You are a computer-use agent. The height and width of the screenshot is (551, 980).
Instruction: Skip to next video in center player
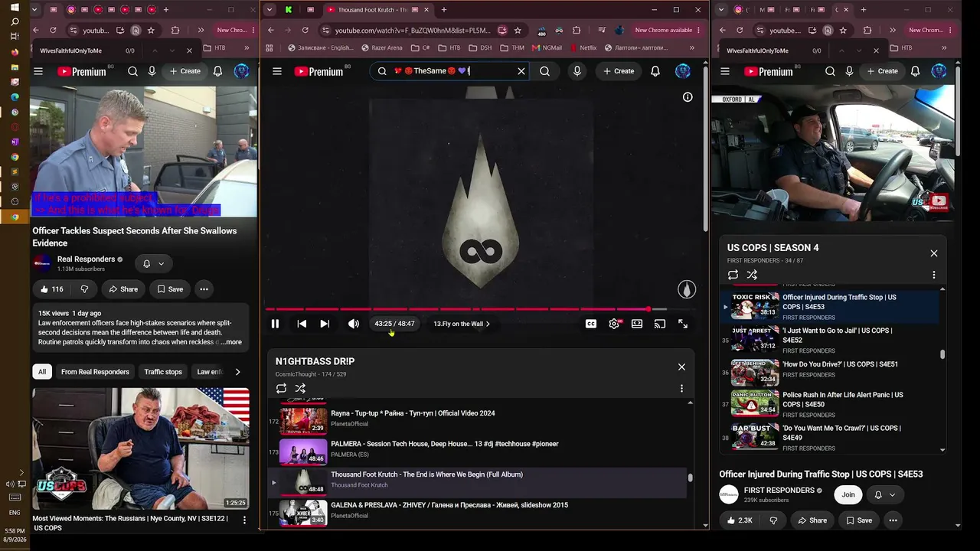[x=325, y=324]
